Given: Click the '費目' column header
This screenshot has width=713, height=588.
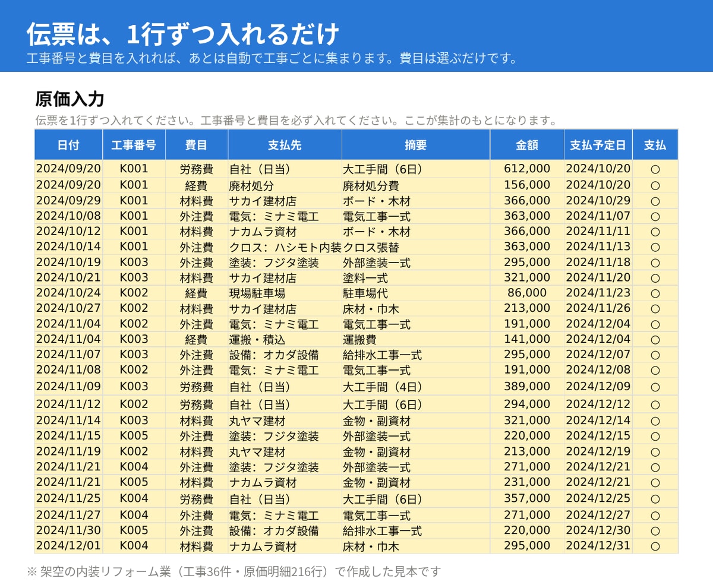Looking at the screenshot, I should (x=196, y=145).
